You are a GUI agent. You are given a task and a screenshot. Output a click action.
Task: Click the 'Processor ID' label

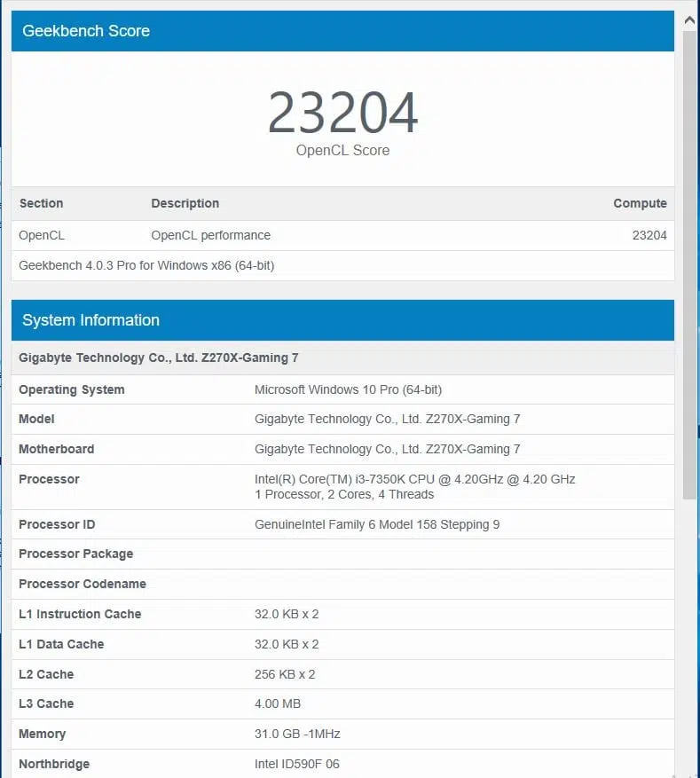[57, 524]
